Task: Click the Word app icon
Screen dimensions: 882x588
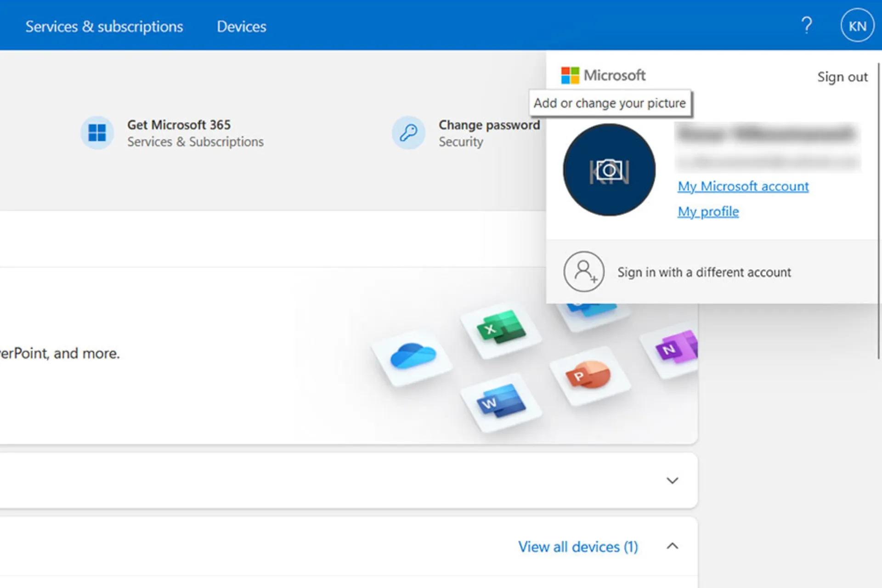Action: pos(501,401)
